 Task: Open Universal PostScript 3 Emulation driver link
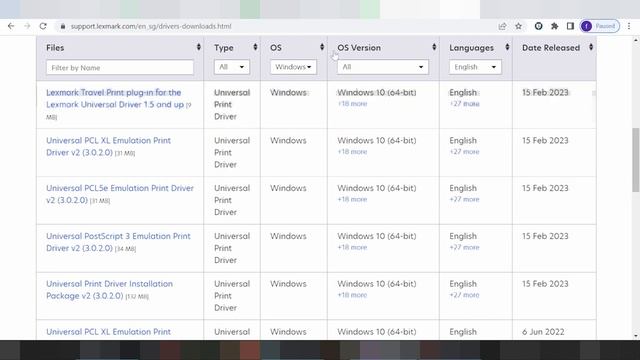pyautogui.click(x=118, y=242)
